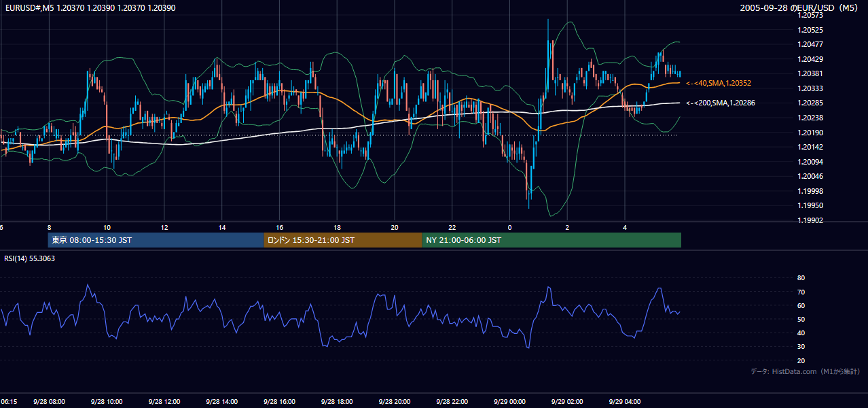Click hour label 22 below main chart
868x408 pixels.
[452, 227]
